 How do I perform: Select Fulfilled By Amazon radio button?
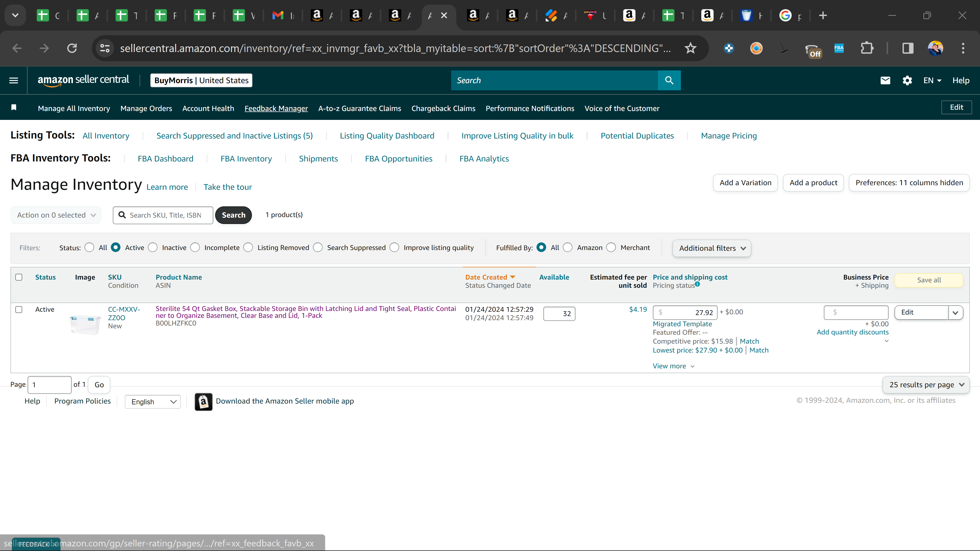(x=568, y=247)
